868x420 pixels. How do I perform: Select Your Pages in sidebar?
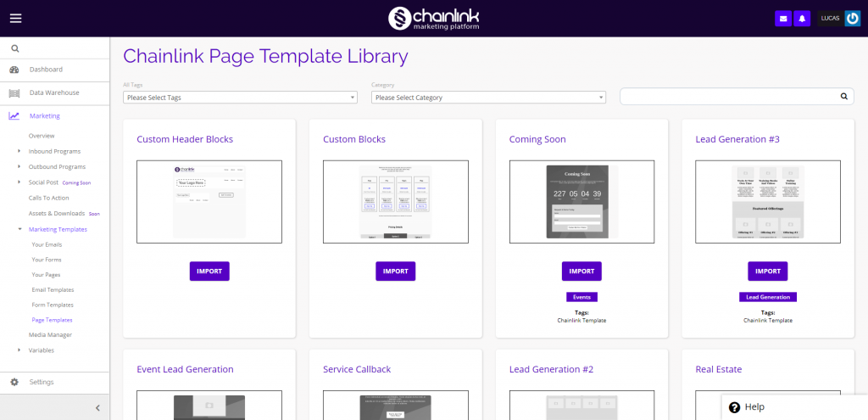coord(46,274)
